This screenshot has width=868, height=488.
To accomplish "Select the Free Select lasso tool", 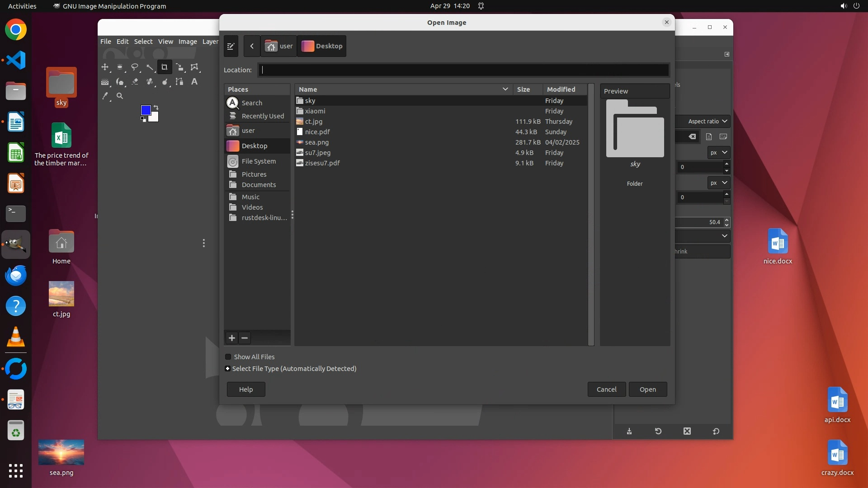I will click(135, 67).
